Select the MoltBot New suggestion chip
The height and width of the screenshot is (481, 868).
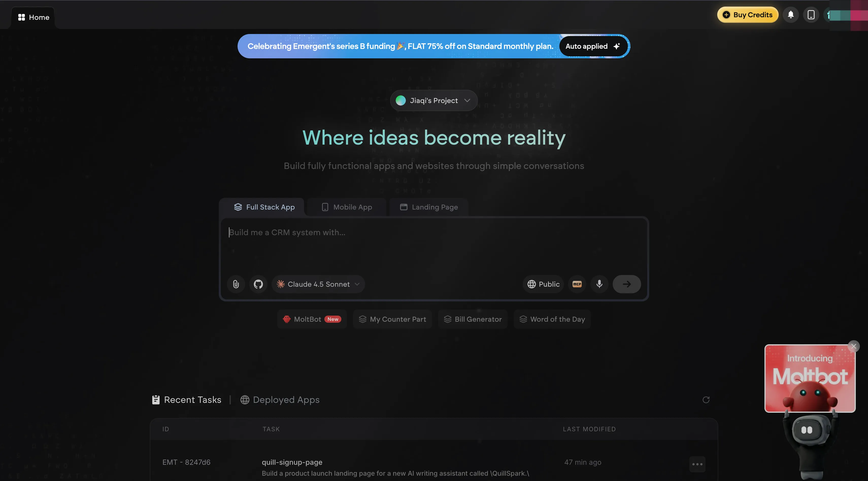(x=312, y=319)
